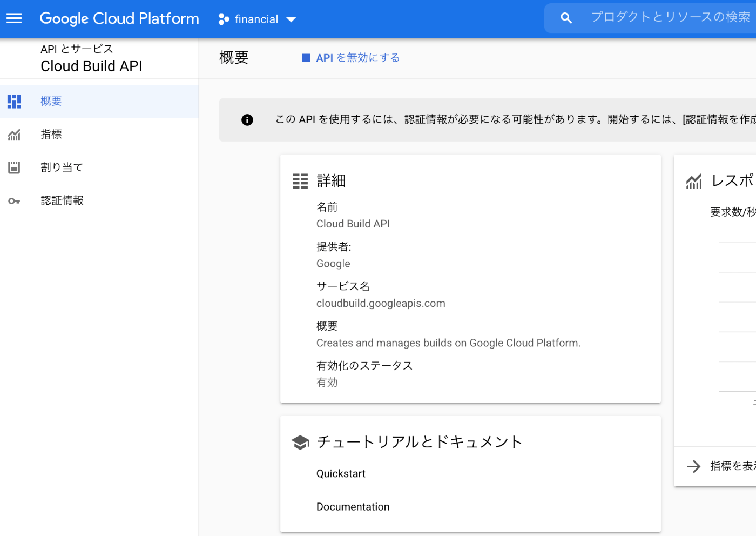Click the response chart icon on right card
756x536 pixels.
tap(694, 182)
